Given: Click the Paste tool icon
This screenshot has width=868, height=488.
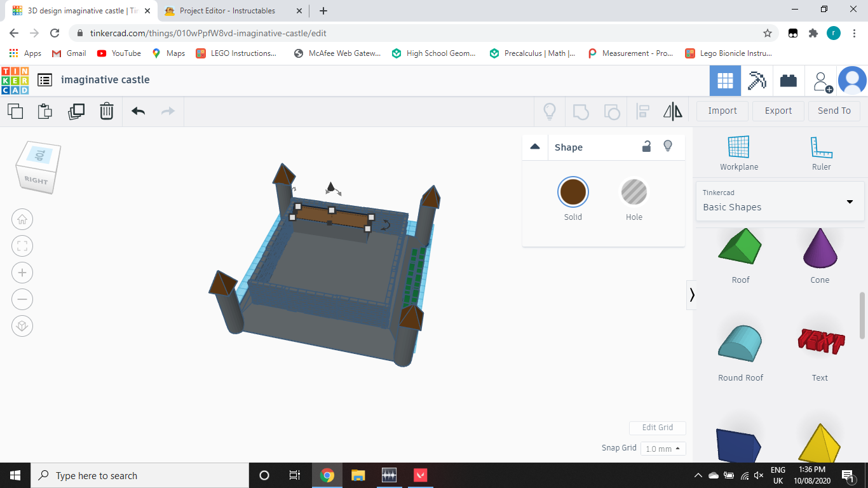Looking at the screenshot, I should click(x=45, y=111).
